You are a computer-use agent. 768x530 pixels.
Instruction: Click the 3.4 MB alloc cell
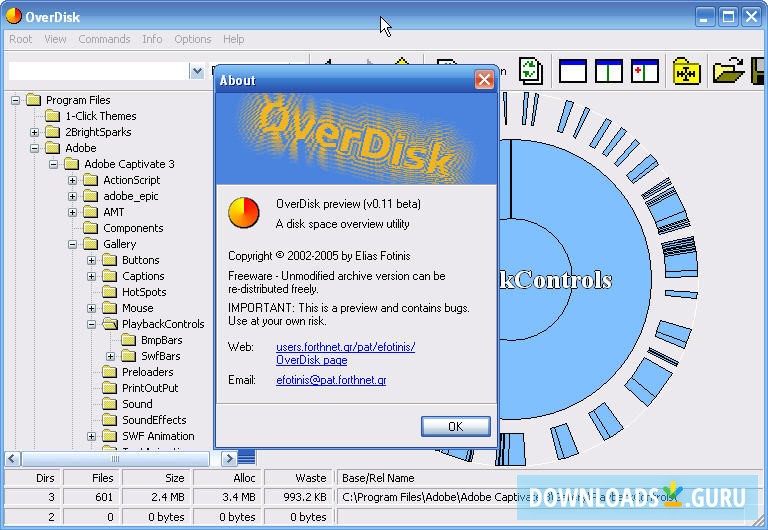click(x=228, y=497)
